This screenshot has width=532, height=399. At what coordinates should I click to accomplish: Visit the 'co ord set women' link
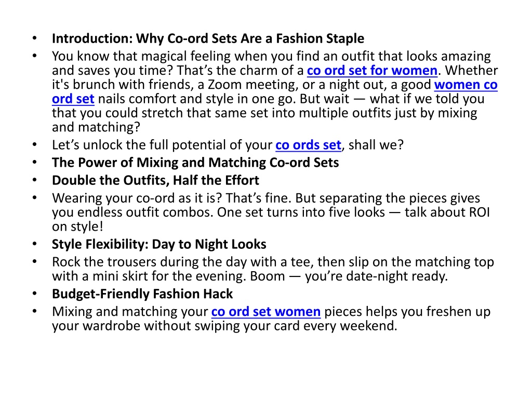click(265, 312)
